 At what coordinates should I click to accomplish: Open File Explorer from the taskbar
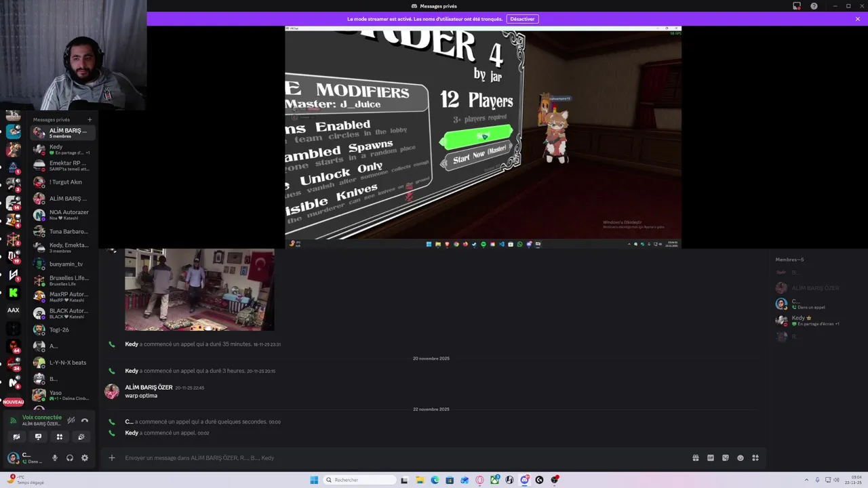pyautogui.click(x=420, y=480)
